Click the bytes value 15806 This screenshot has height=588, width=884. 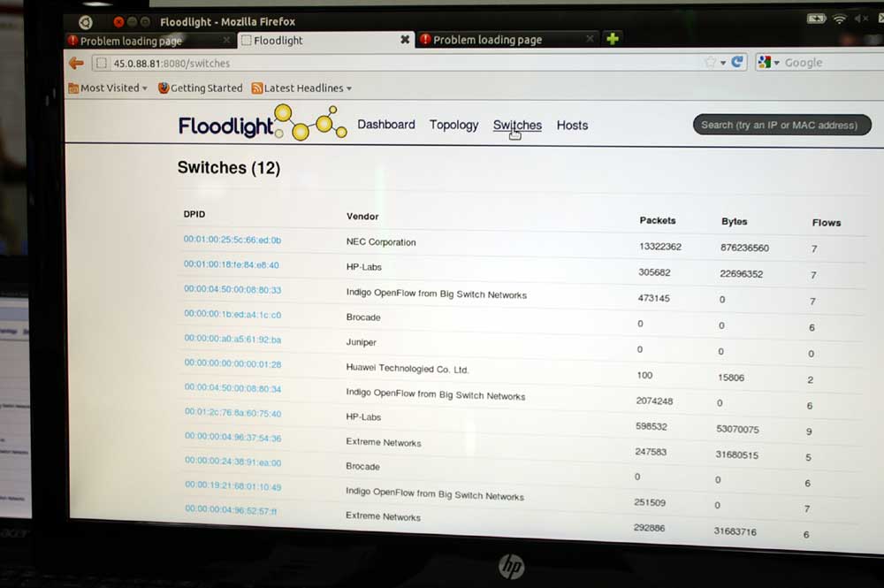[x=731, y=378]
